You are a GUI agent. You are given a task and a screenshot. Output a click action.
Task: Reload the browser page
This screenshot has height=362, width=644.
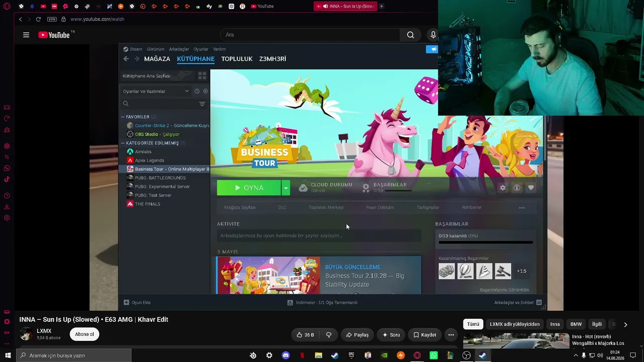pyautogui.click(x=38, y=19)
